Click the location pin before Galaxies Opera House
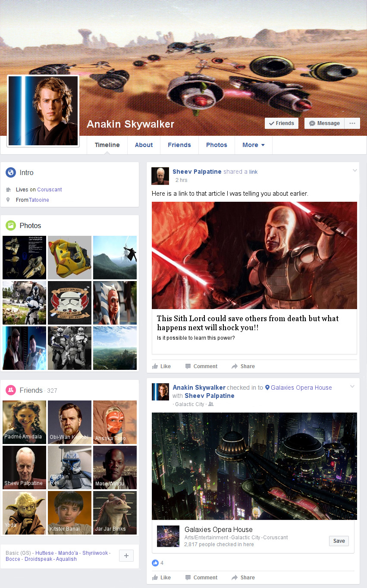367x588 pixels. 267,388
